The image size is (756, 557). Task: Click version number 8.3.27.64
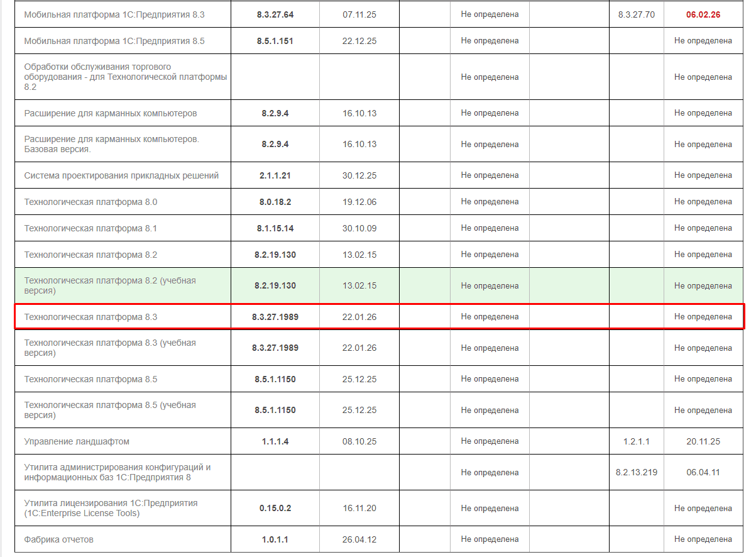tap(275, 14)
